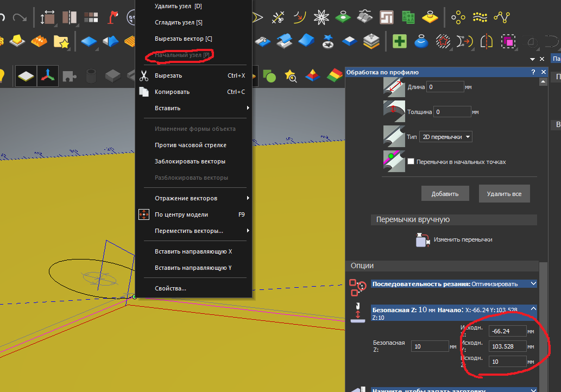
Task: Click the scroll-up arrow of the profile panel
Action: [543, 82]
